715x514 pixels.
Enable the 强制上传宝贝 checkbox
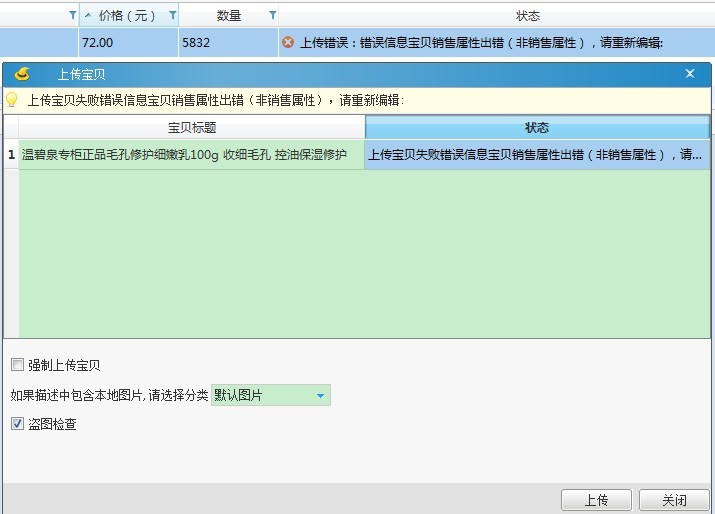point(17,365)
